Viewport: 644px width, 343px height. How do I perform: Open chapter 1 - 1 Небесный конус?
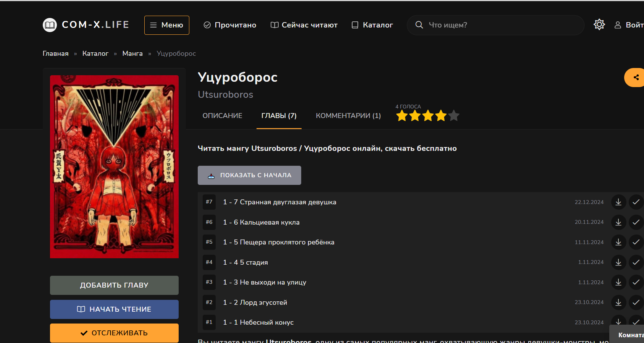258,322
